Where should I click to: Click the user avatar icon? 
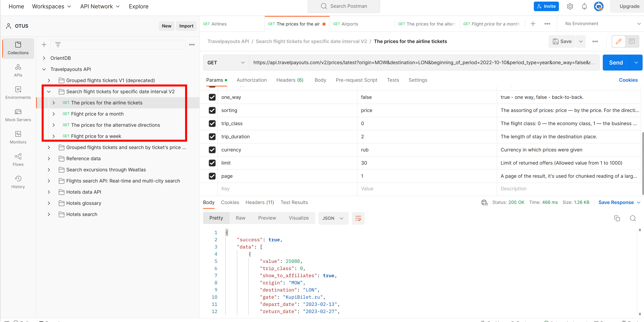pyautogui.click(x=599, y=6)
